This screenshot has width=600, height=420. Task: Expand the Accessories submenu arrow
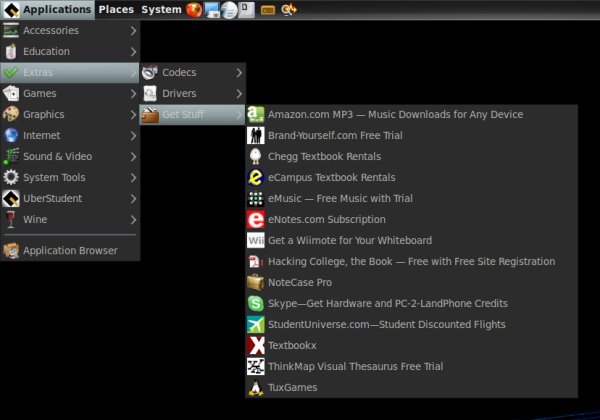pyautogui.click(x=133, y=31)
